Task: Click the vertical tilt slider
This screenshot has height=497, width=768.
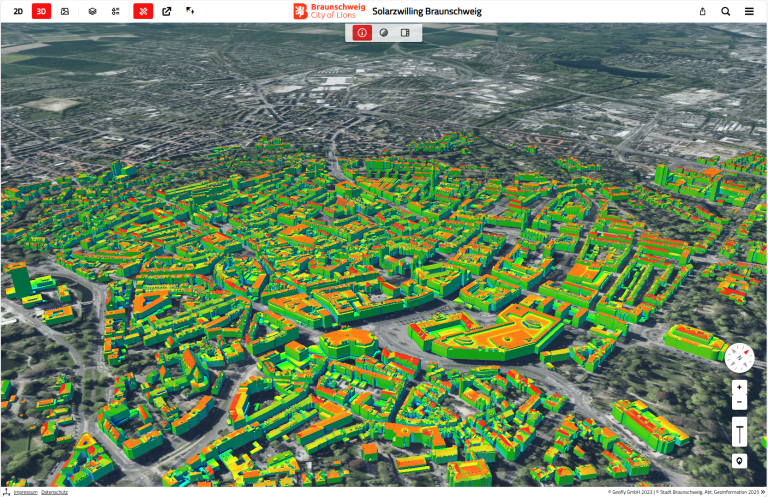Action: pyautogui.click(x=739, y=432)
